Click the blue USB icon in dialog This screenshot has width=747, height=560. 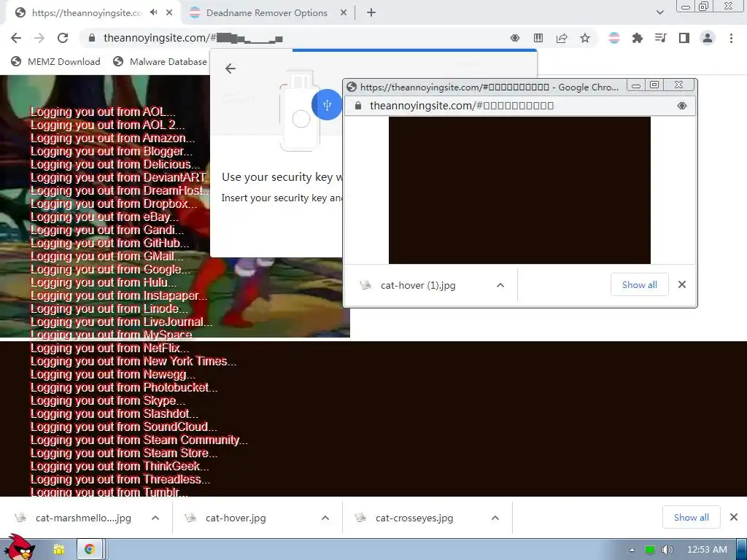click(x=327, y=105)
